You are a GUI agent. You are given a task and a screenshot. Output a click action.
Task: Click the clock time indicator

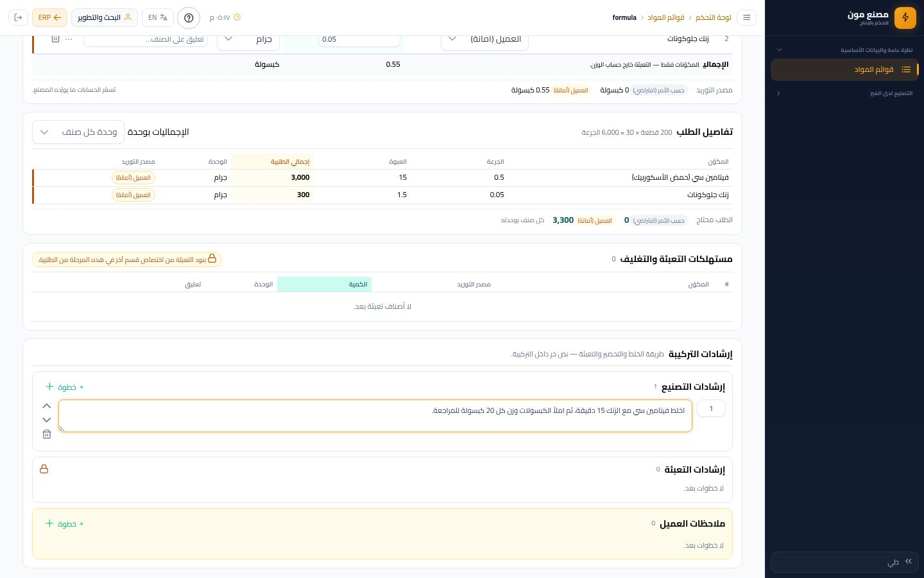225,17
